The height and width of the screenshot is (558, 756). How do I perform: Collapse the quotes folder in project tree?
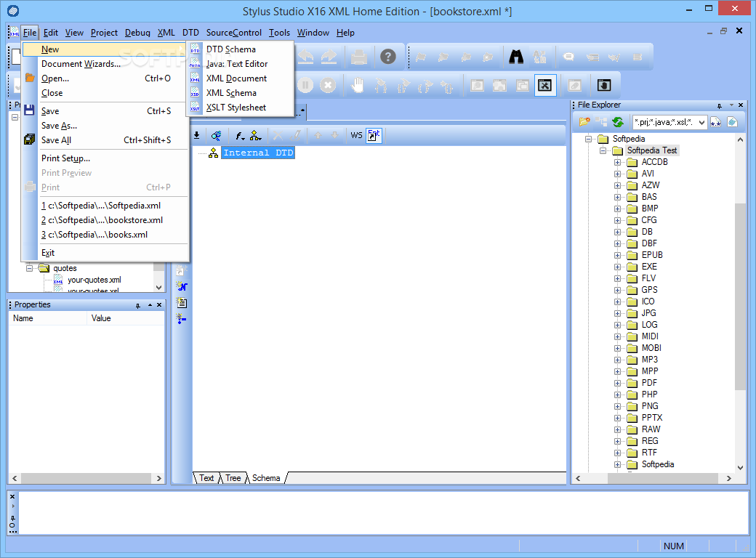[x=29, y=268]
